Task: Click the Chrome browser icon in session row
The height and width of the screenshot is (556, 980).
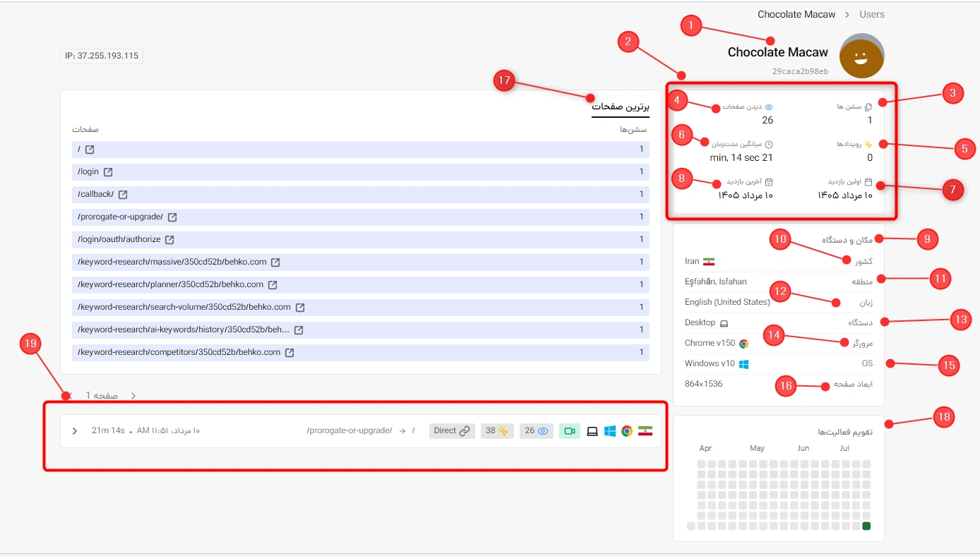Action: [626, 431]
